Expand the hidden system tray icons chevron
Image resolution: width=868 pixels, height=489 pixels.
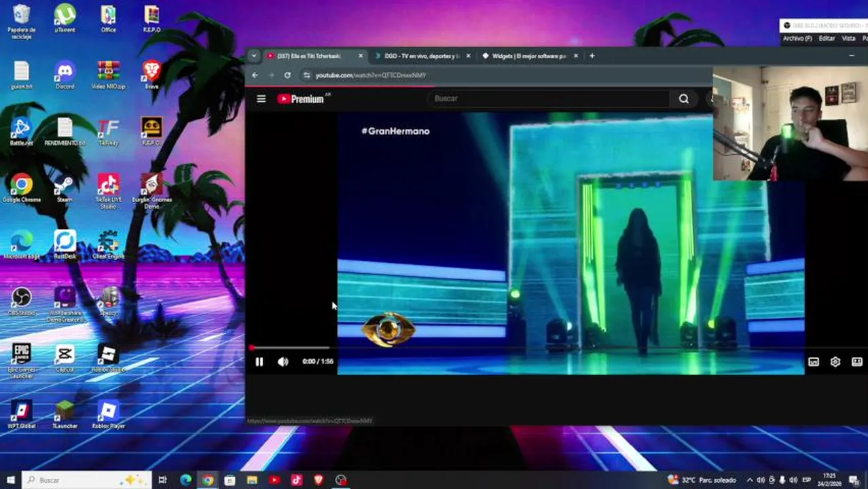[750, 480]
